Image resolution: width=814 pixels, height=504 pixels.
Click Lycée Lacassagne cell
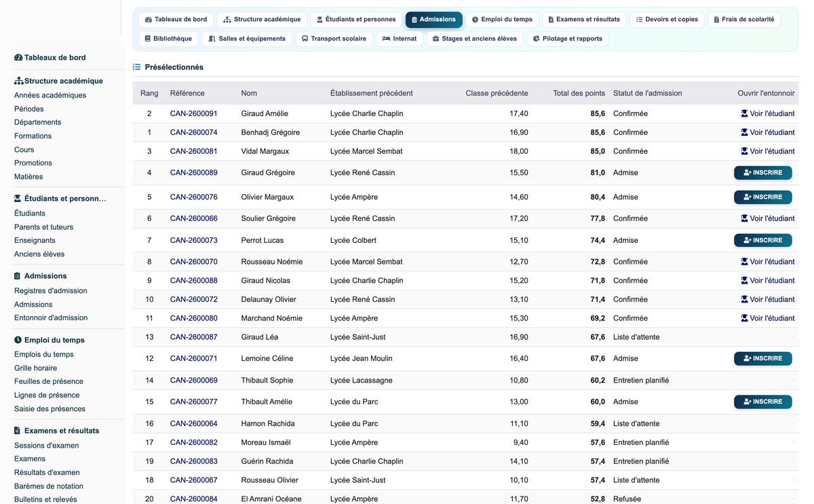tap(362, 381)
